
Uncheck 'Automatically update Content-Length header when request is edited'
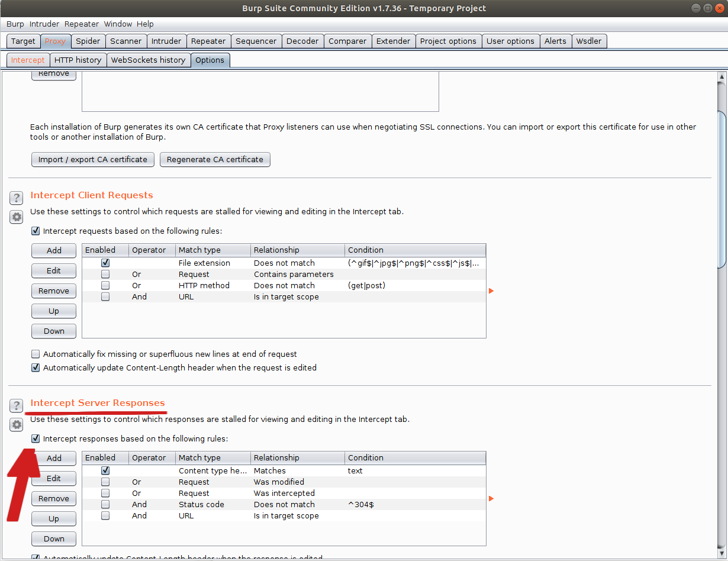click(36, 368)
